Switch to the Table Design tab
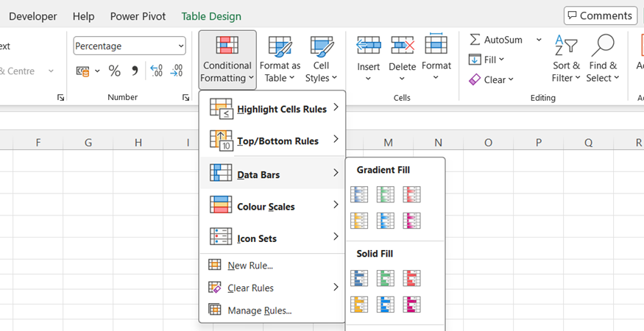 [211, 16]
